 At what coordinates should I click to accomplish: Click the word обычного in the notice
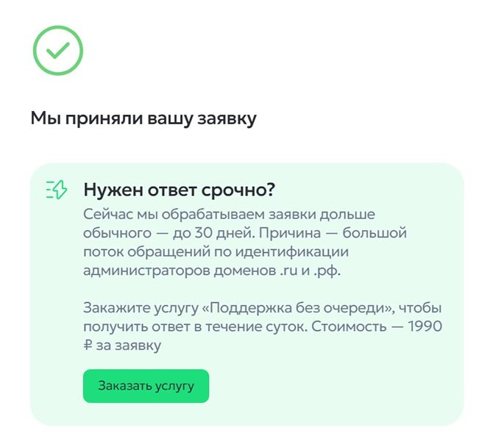click(117, 233)
